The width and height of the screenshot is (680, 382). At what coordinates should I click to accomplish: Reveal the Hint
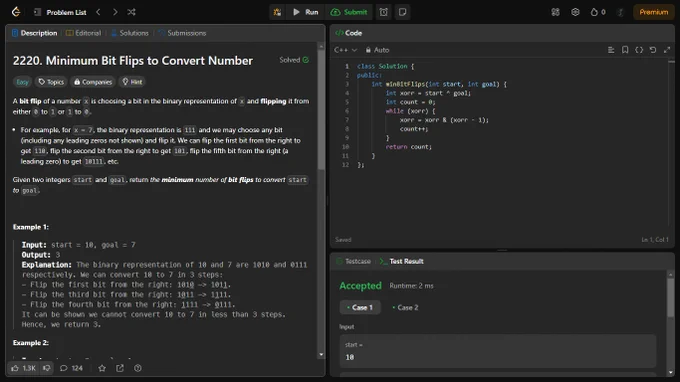(132, 82)
